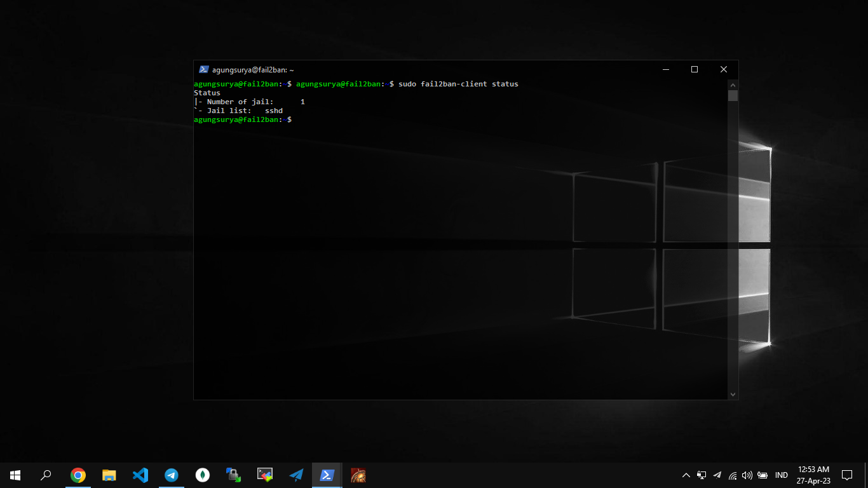Open the Windows Start menu

15,475
